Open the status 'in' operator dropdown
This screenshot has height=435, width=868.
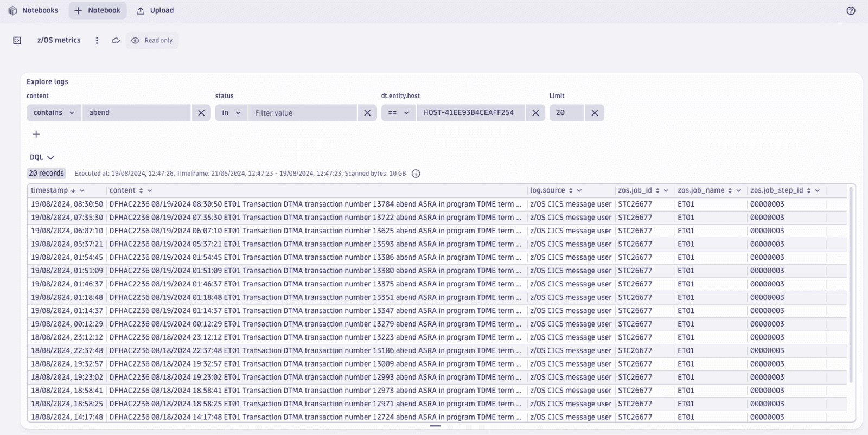click(231, 112)
